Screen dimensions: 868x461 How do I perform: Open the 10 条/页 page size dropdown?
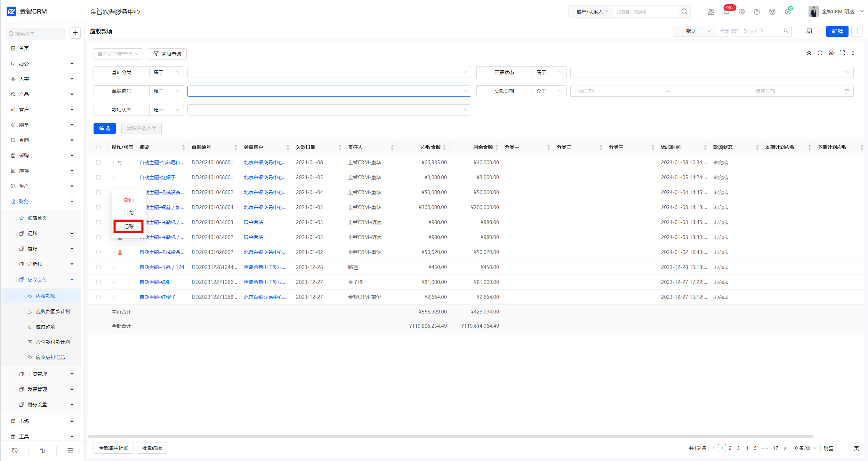(x=805, y=448)
